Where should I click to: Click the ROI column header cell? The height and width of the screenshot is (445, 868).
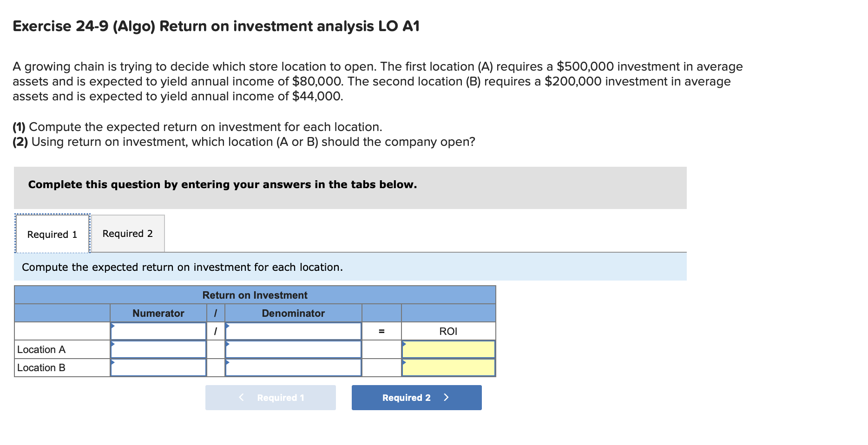point(448,331)
